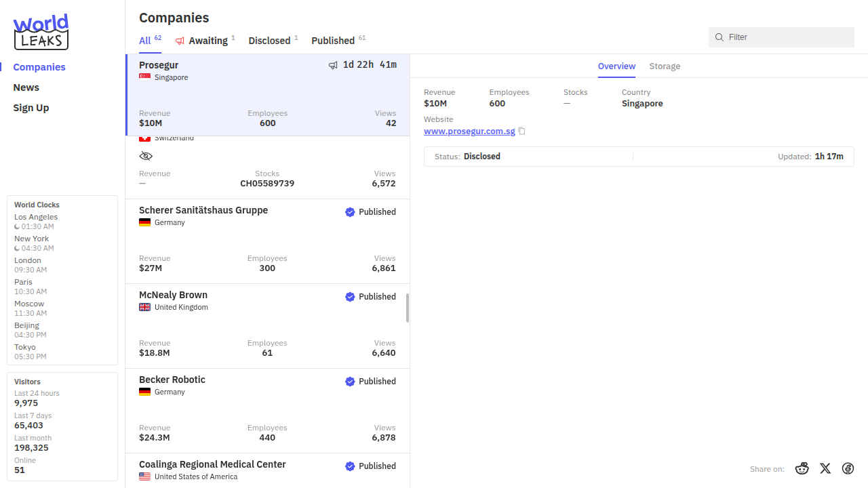Share on X icon
This screenshot has height=488, width=868.
(825, 468)
